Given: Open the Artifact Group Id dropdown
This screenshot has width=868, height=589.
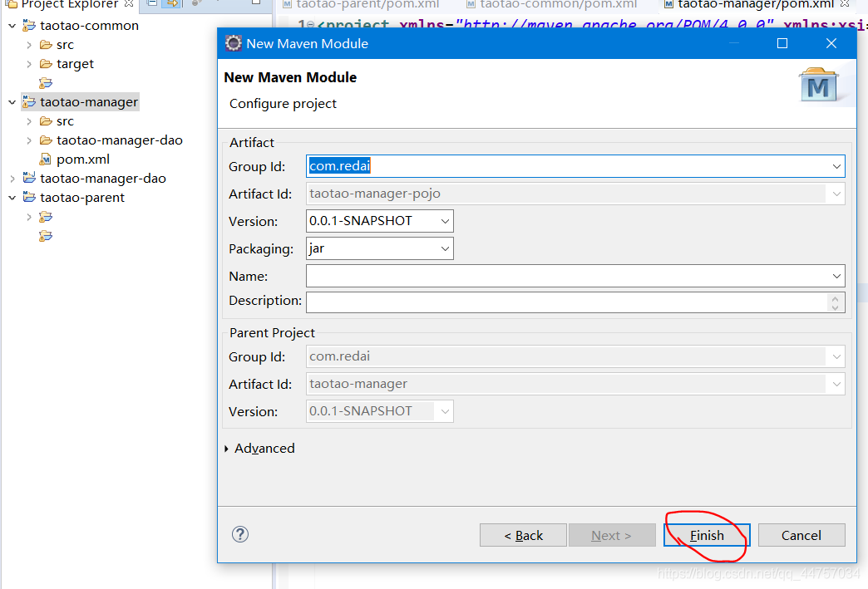Looking at the screenshot, I should coord(836,166).
